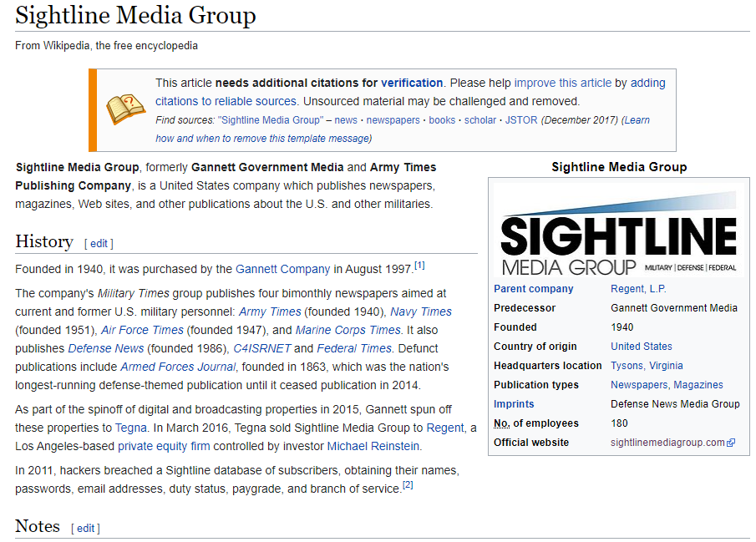Open the 'scholar' source search link
Image resolution: width=756 pixels, height=542 pixels.
pos(480,120)
